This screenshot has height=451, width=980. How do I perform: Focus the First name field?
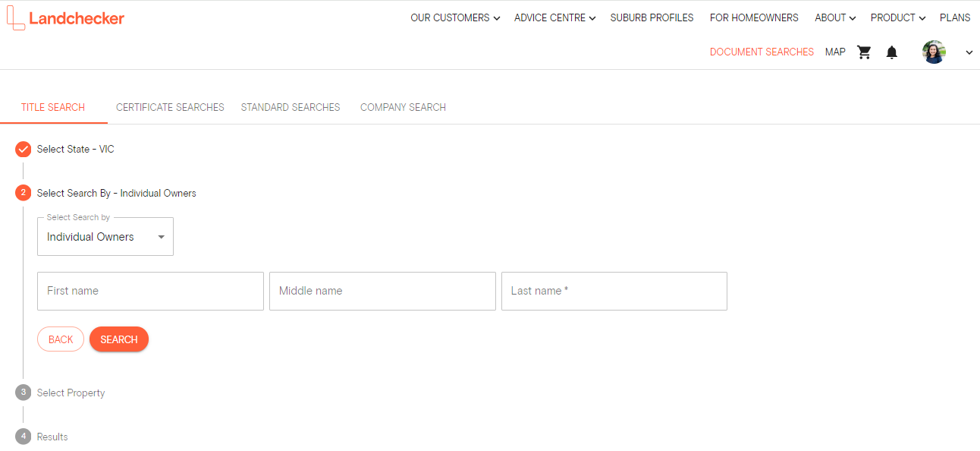tap(150, 291)
